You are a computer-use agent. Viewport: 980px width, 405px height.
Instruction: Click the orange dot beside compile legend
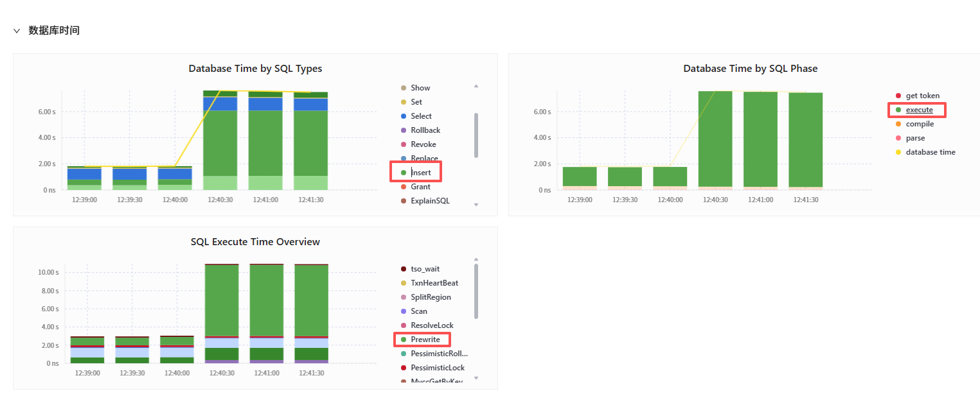898,124
